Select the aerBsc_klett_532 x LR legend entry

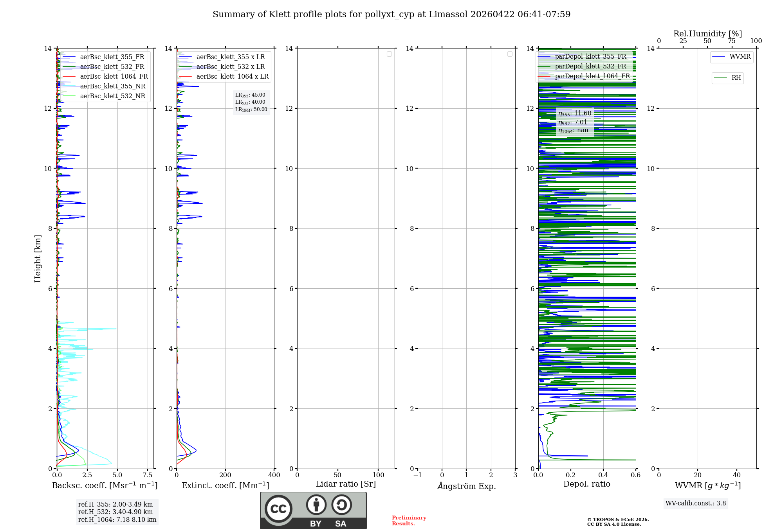(230, 67)
